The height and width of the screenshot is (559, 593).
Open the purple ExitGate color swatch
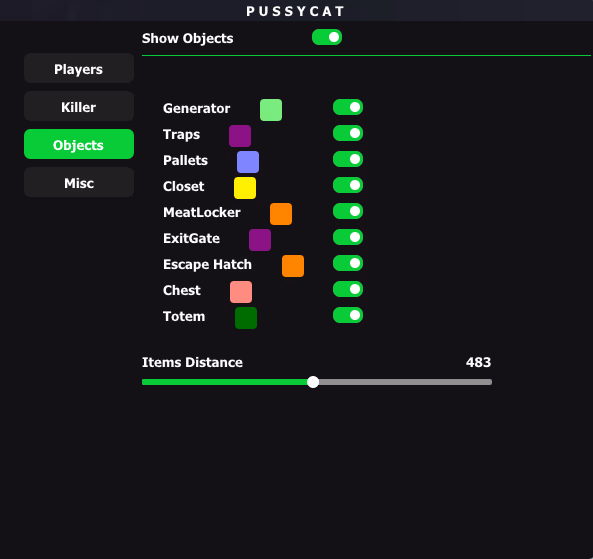[x=260, y=240]
